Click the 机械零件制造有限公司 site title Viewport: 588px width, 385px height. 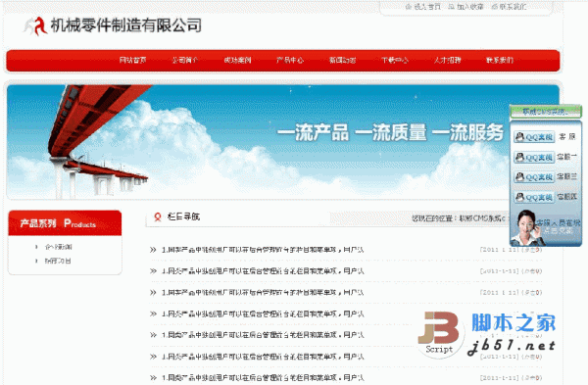coord(126,25)
